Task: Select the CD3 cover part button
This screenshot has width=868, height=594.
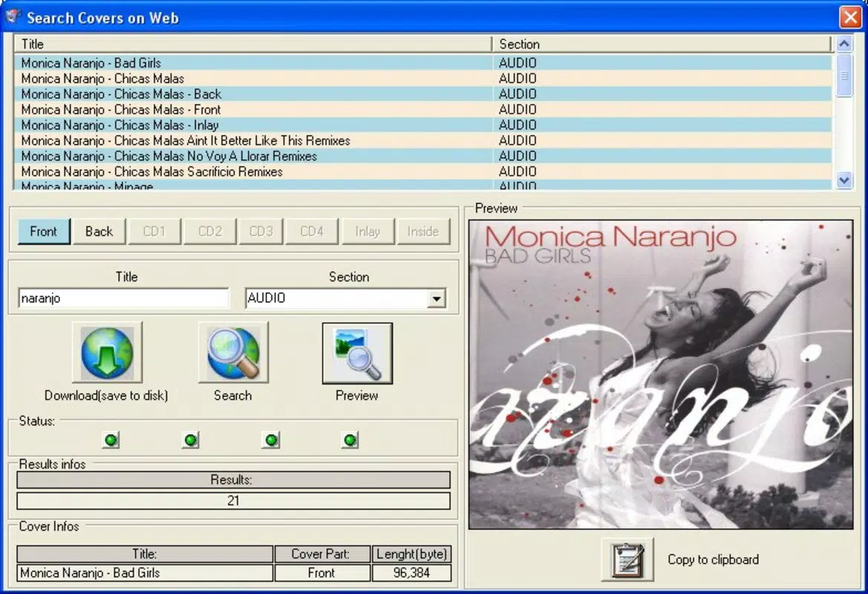Action: coord(261,231)
